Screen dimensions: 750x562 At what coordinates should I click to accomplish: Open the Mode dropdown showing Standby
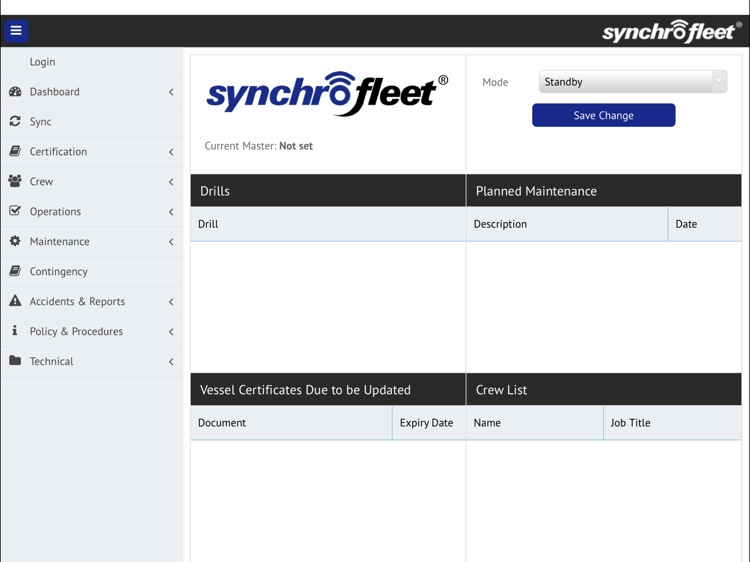[632, 82]
